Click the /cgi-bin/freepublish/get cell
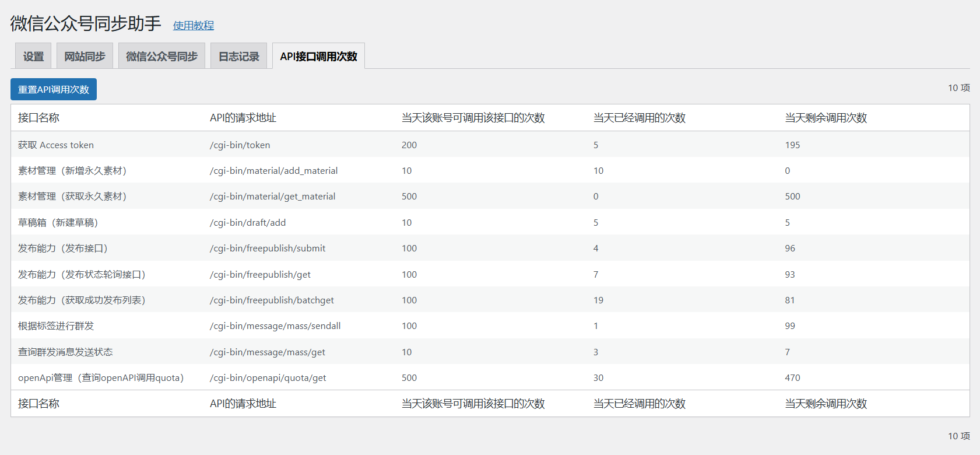The height and width of the screenshot is (455, 980). pyautogui.click(x=260, y=274)
